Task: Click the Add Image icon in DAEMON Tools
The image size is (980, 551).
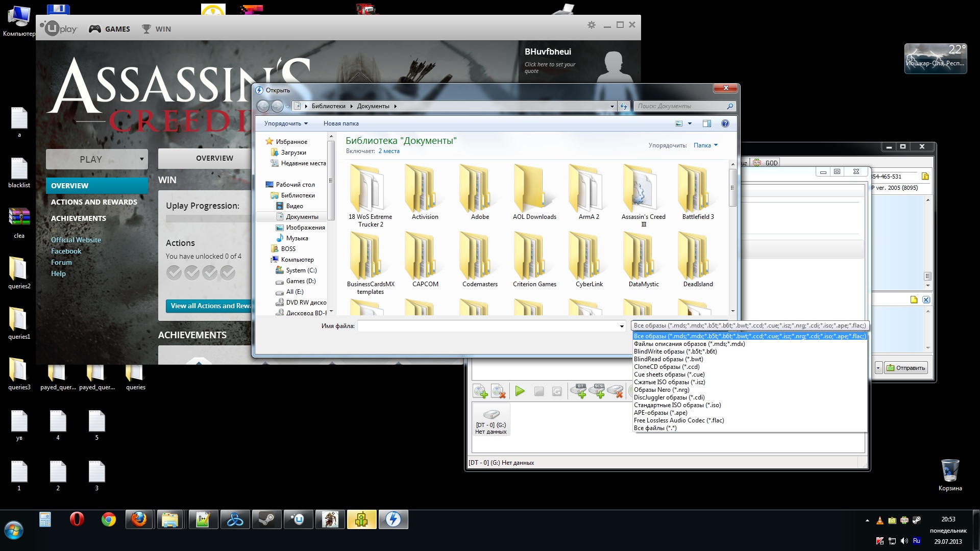Action: pyautogui.click(x=480, y=391)
